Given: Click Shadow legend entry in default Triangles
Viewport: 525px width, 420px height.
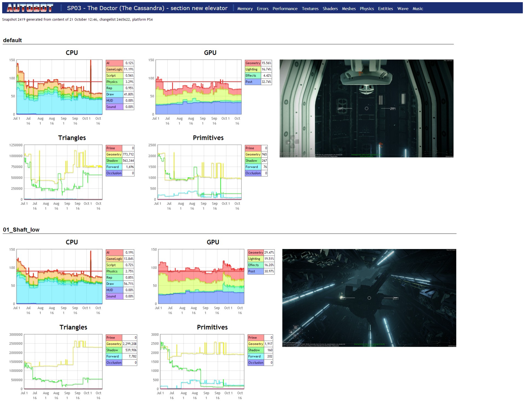Looking at the screenshot, I should click(114, 161).
